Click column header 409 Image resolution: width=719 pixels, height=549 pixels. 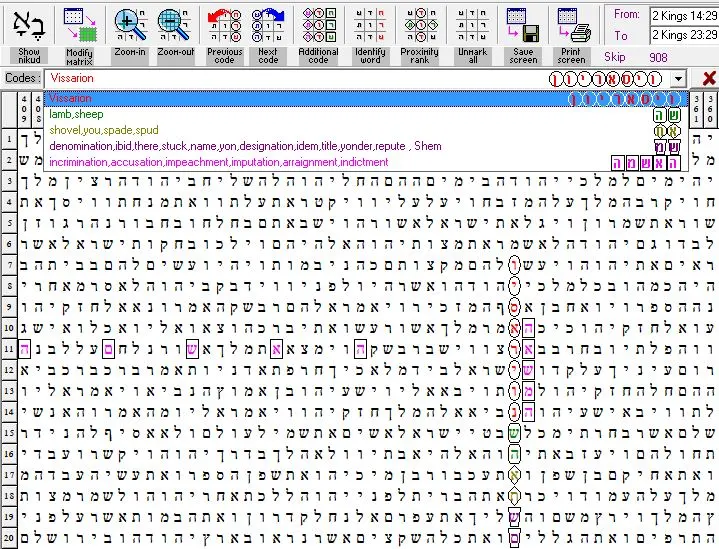[24, 109]
